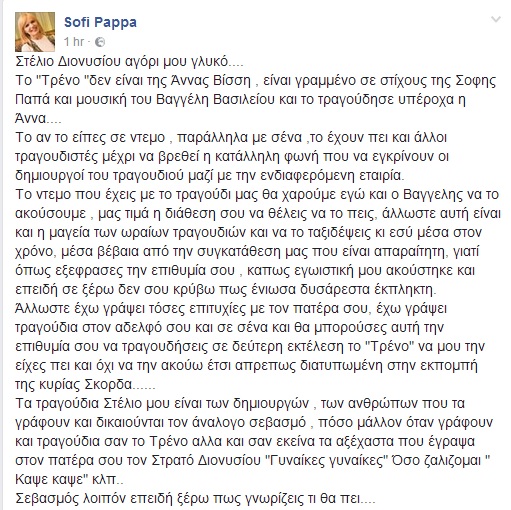Open Sofi Pappa's profile picture thumbnail

tap(35, 32)
